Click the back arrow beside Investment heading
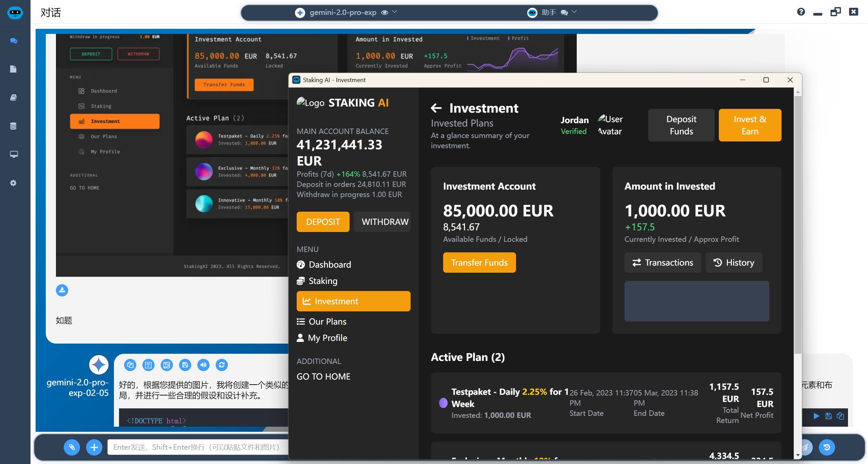Image resolution: width=868 pixels, height=464 pixels. [x=436, y=108]
